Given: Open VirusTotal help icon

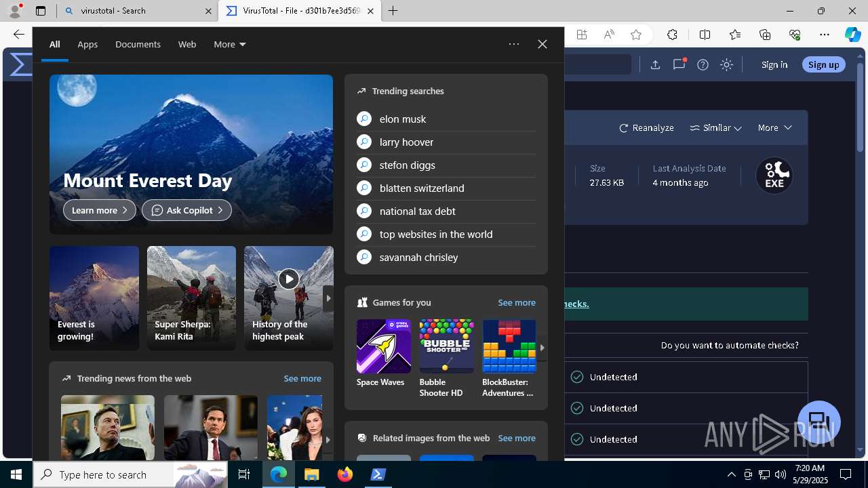Looking at the screenshot, I should (703, 64).
